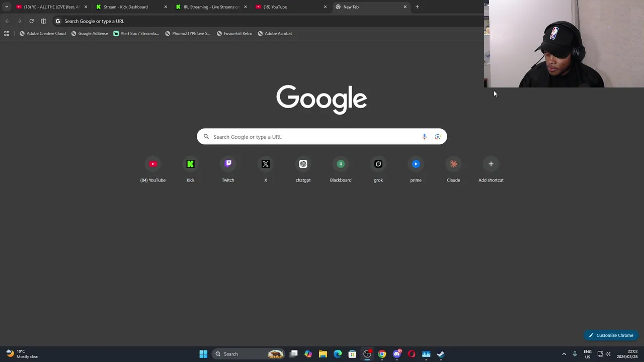
Task: Switch to OBS Studio on taskbar
Action: coord(367,354)
